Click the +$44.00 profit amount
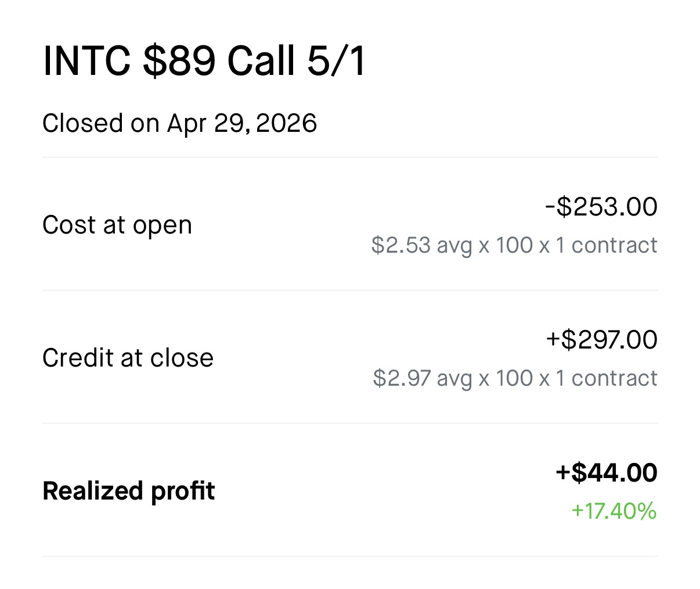This screenshot has width=700, height=589. tap(607, 472)
